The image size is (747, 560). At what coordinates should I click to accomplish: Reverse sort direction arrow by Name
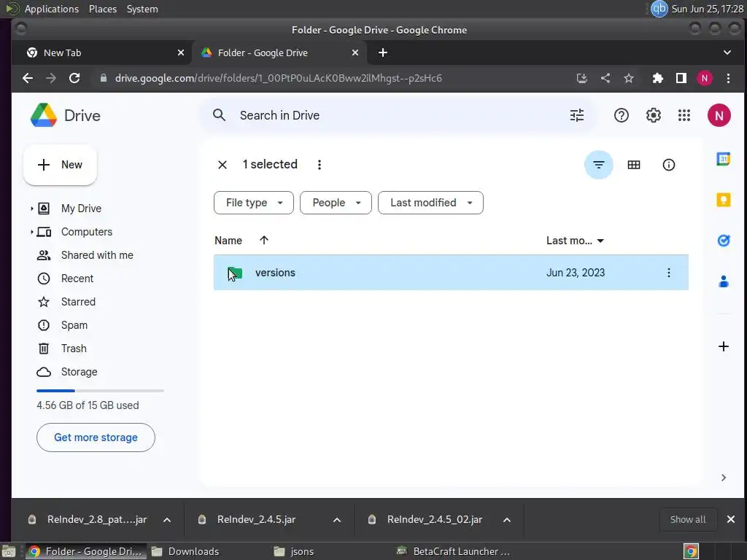pyautogui.click(x=264, y=240)
